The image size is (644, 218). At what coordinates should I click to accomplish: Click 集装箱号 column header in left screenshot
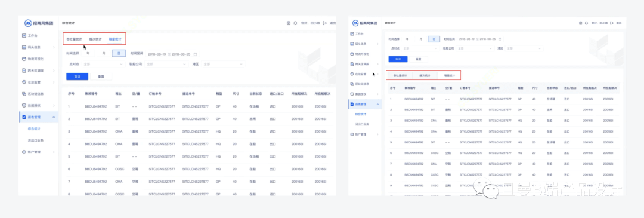(x=91, y=93)
